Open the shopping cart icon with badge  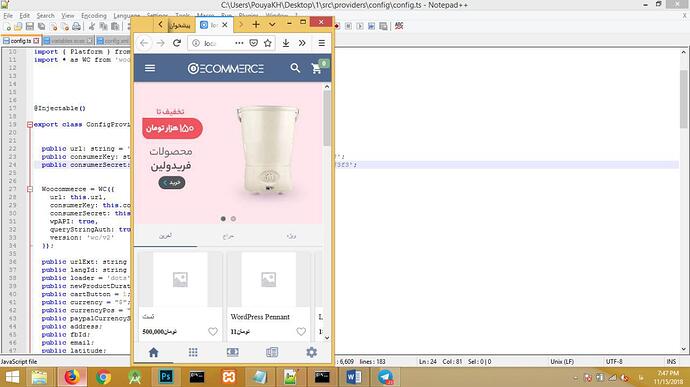click(x=317, y=68)
